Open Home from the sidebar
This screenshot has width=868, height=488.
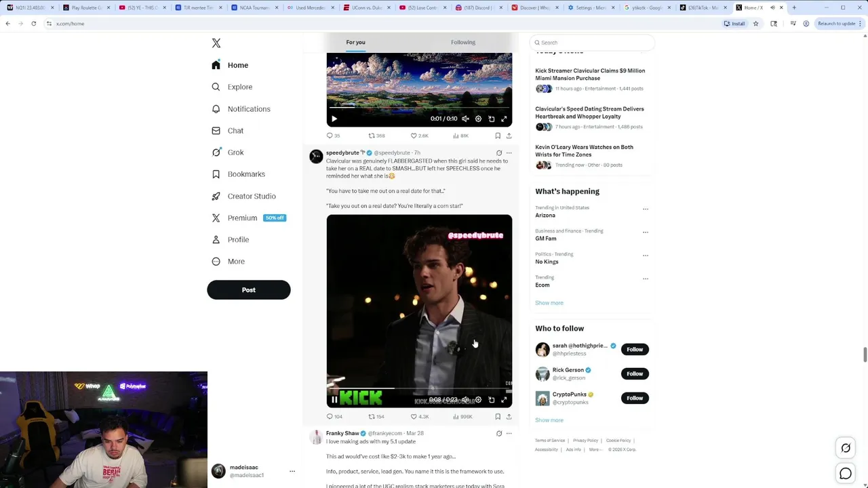click(x=230, y=65)
